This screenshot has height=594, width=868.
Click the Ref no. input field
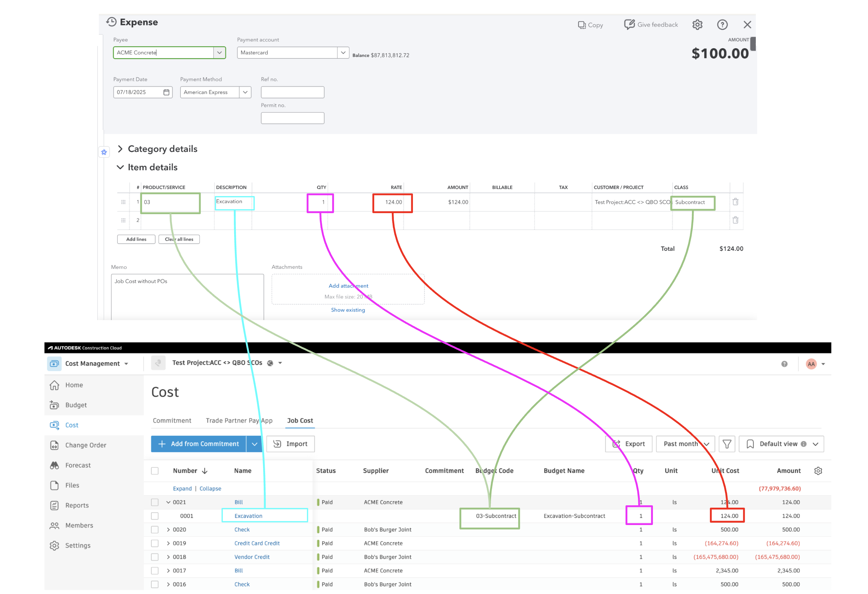pyautogui.click(x=292, y=92)
